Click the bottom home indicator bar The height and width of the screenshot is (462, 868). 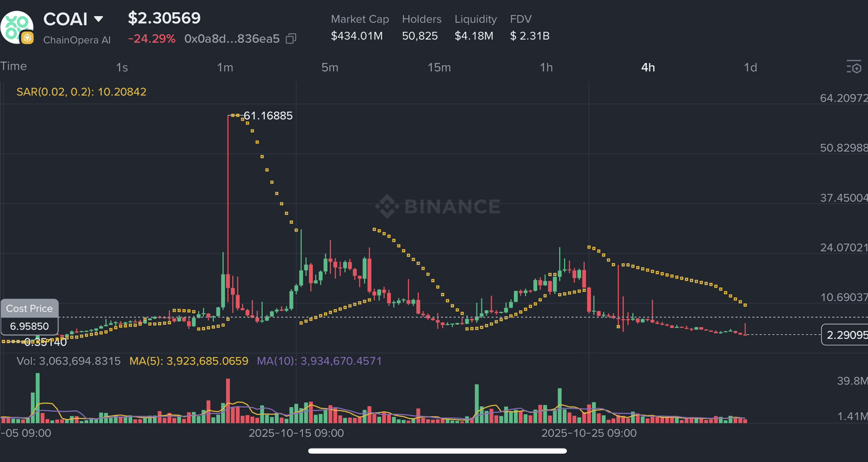click(437, 451)
